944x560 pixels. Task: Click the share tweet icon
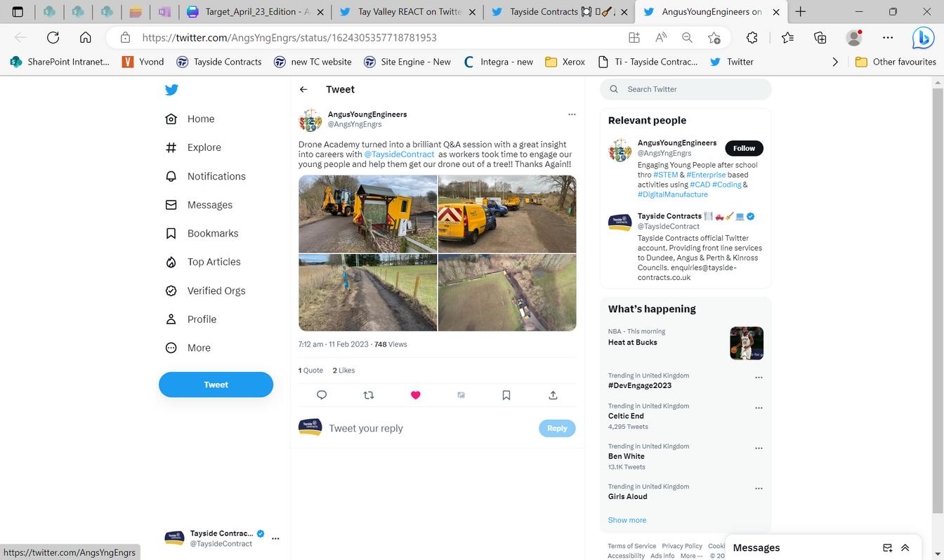coord(553,395)
